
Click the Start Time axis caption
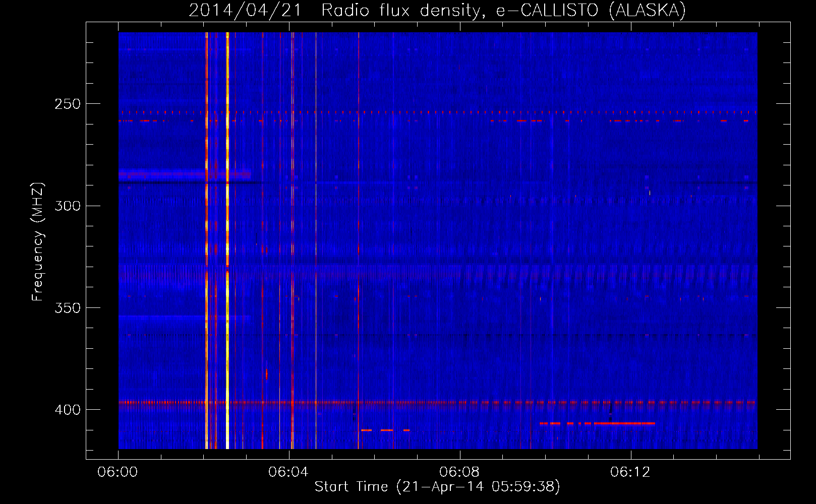point(437,487)
